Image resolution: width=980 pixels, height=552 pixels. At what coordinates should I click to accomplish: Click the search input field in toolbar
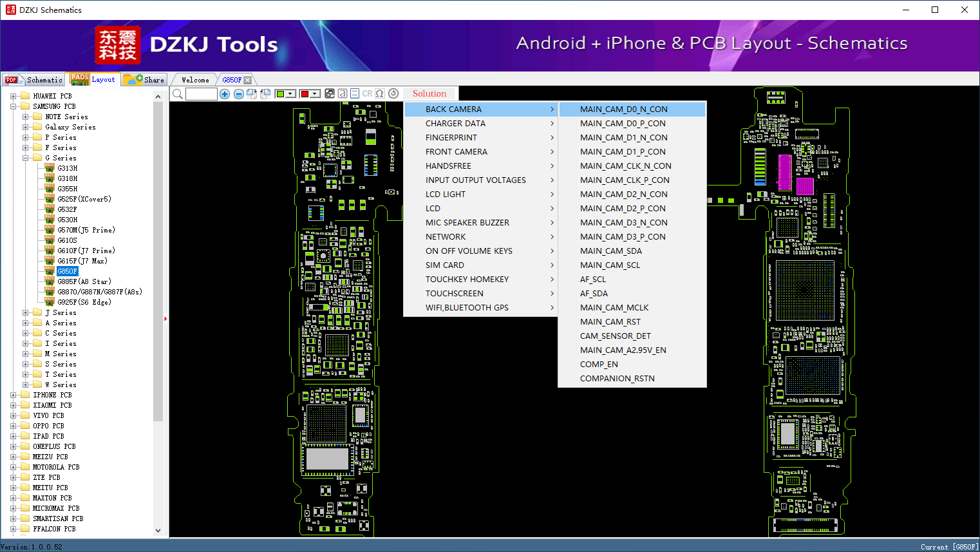(x=202, y=94)
